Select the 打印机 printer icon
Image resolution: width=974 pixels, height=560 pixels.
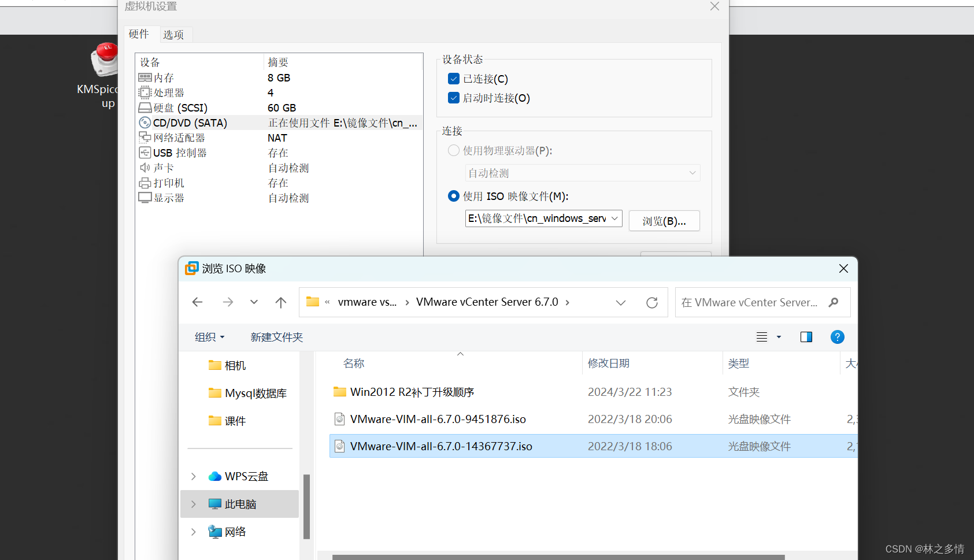[145, 183]
